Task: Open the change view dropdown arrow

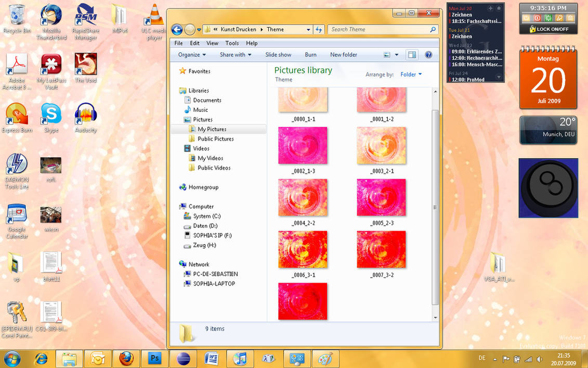Action: pyautogui.click(x=397, y=55)
